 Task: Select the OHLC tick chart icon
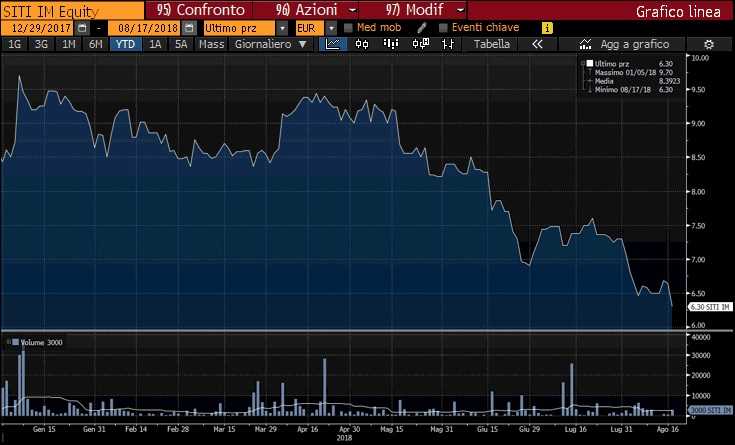[448, 45]
